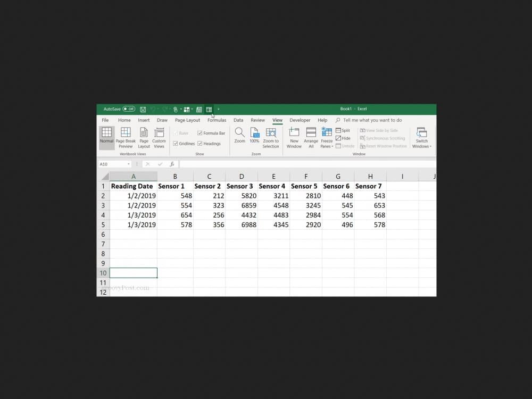Image resolution: width=532 pixels, height=399 pixels.
Task: Click cell with value 653
Action: [x=370, y=205]
